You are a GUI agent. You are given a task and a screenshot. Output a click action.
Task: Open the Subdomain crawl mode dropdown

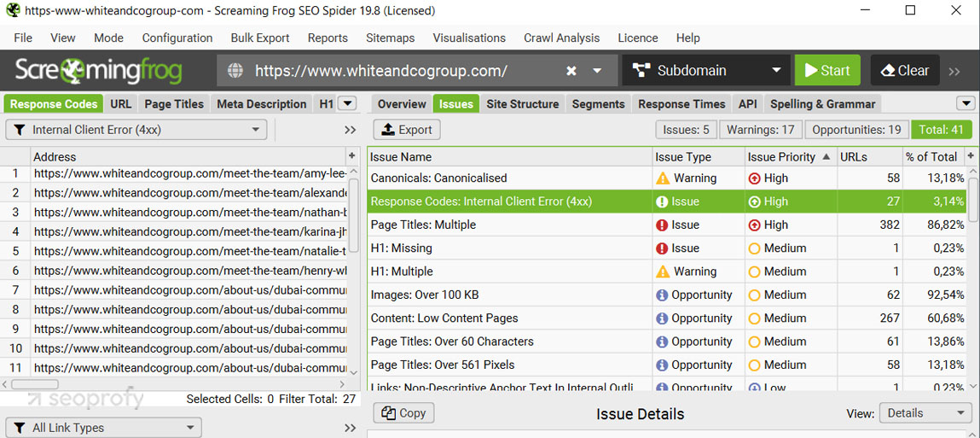[707, 71]
